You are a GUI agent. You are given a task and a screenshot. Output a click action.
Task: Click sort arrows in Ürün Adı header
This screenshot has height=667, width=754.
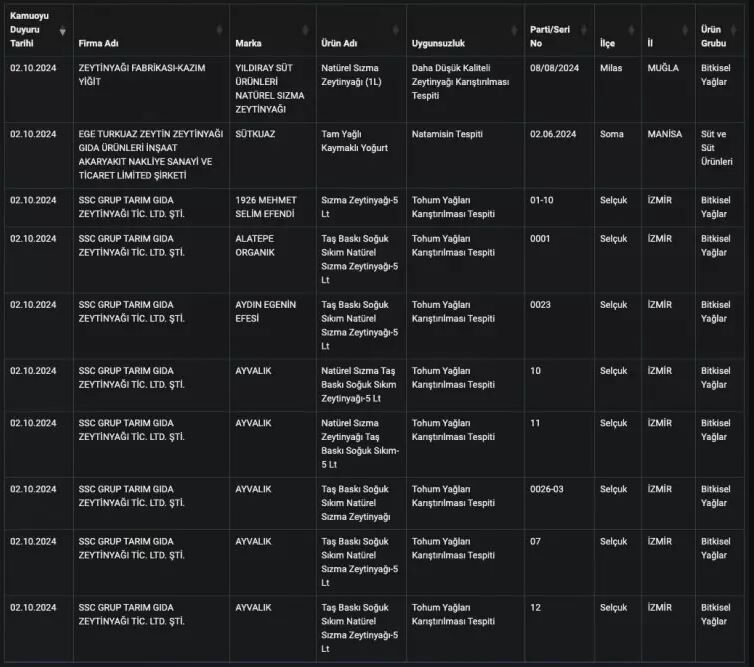click(x=396, y=31)
